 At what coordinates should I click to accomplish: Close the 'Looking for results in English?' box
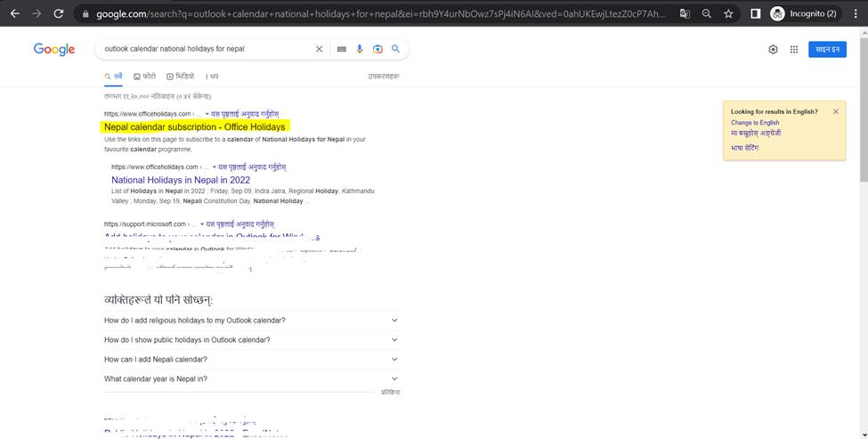[x=835, y=112]
